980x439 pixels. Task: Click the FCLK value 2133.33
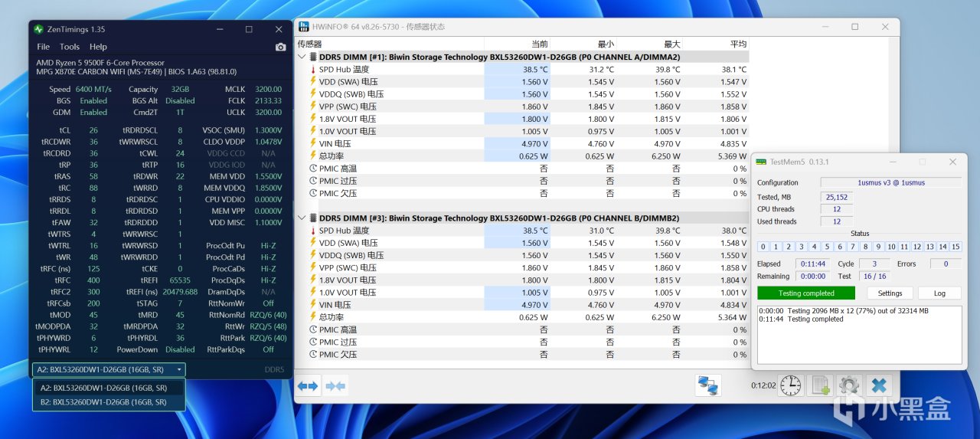click(x=268, y=101)
